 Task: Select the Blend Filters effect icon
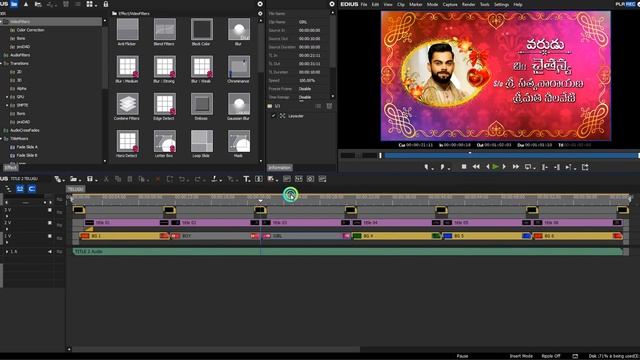click(164, 29)
